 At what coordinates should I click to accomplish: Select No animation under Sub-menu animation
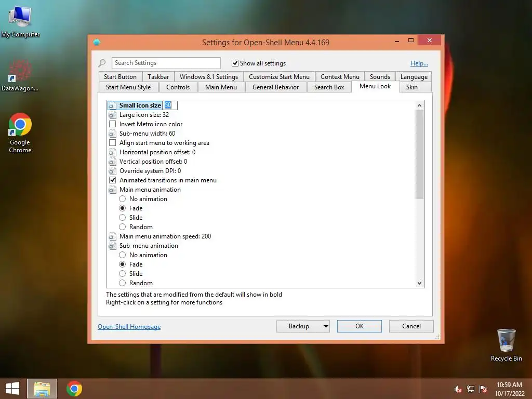click(x=123, y=255)
